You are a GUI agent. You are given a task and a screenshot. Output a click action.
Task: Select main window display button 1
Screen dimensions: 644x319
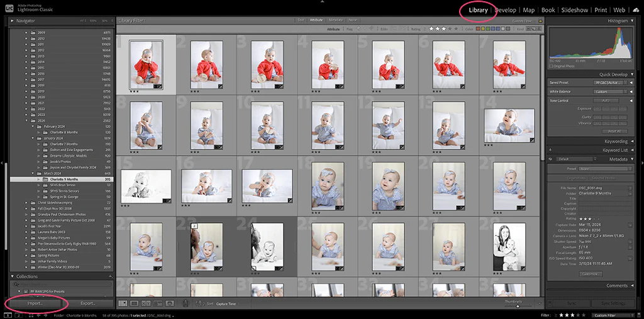[x=8, y=315]
